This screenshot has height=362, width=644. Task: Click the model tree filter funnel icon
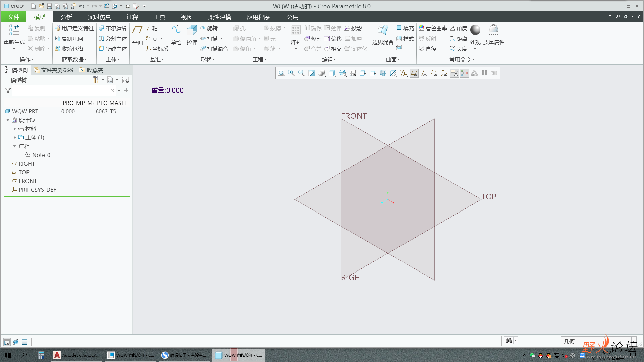[x=8, y=90]
